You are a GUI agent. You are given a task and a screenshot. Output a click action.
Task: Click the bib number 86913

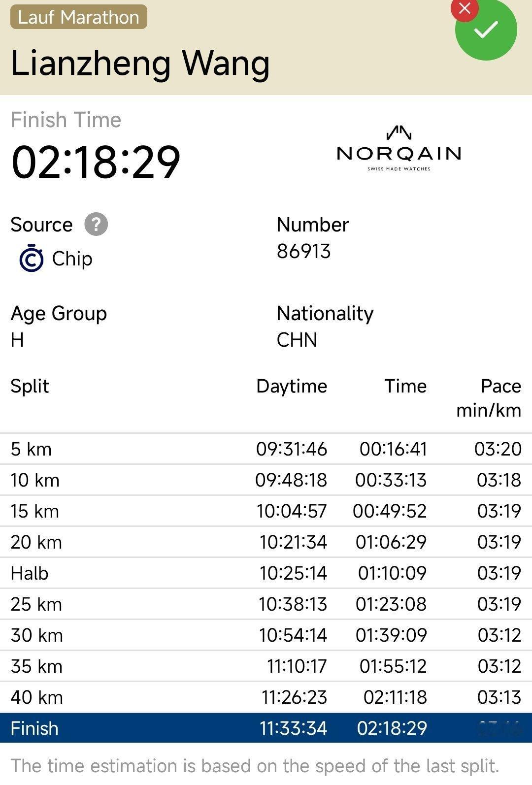click(303, 251)
